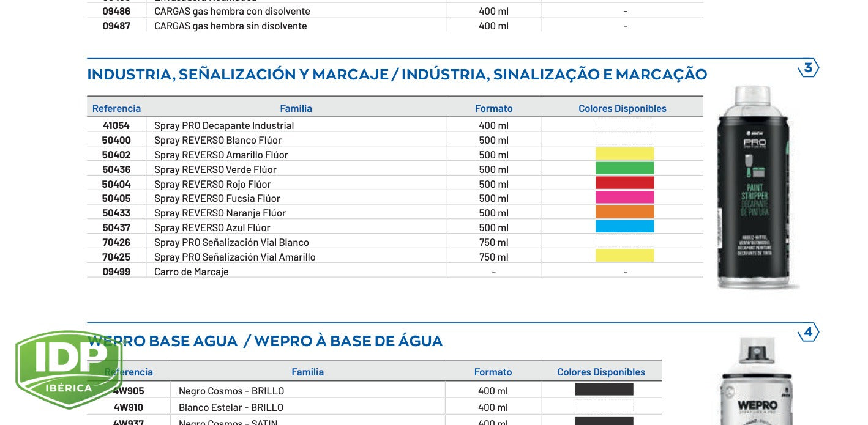Click Carro de Marcaje
Image resolution: width=868 pixels, height=425 pixels.
click(192, 272)
